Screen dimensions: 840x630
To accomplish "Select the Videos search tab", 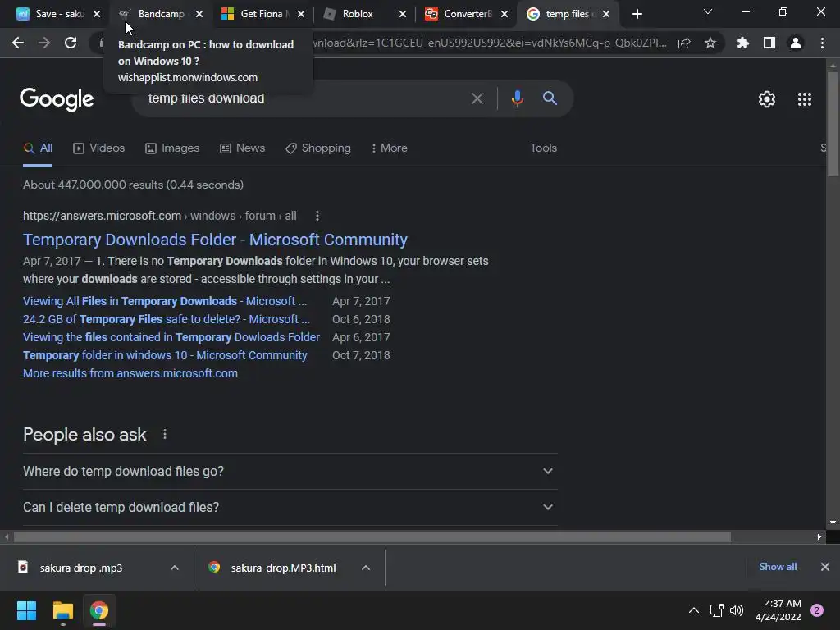I will click(x=98, y=148).
